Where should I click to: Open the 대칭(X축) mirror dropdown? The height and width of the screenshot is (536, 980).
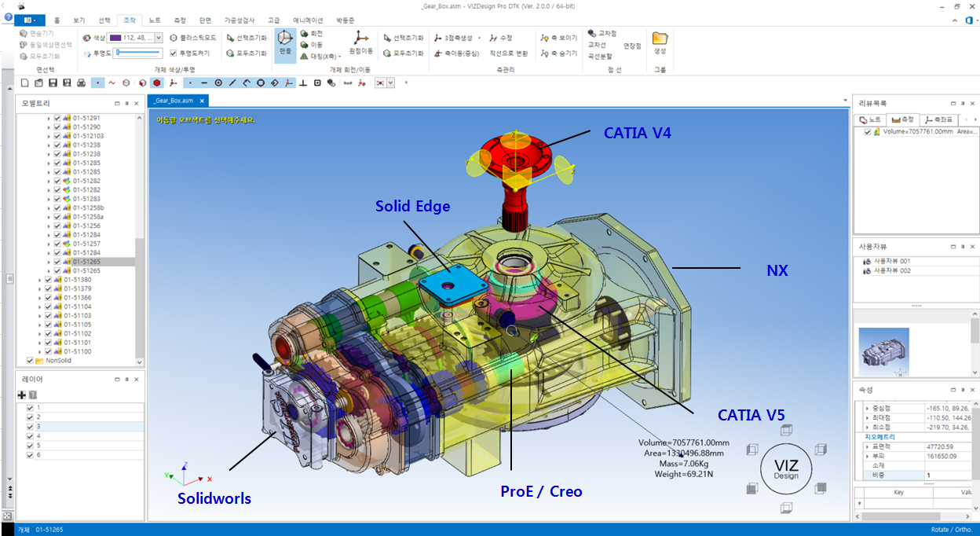(x=339, y=57)
